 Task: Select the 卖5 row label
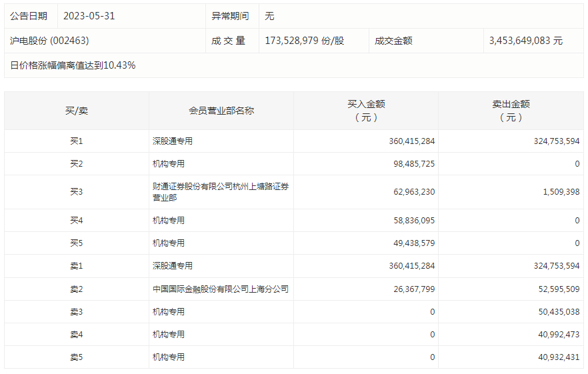point(76,357)
